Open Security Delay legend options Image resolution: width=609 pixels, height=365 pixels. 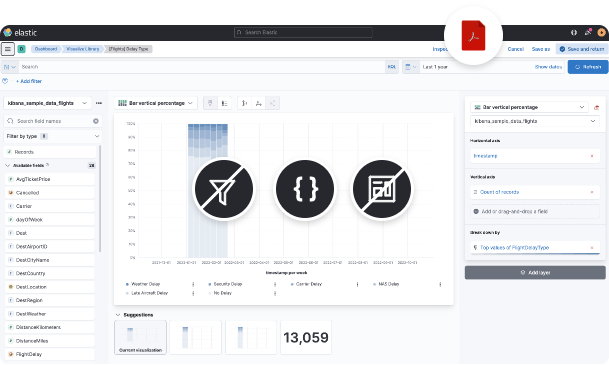click(275, 284)
